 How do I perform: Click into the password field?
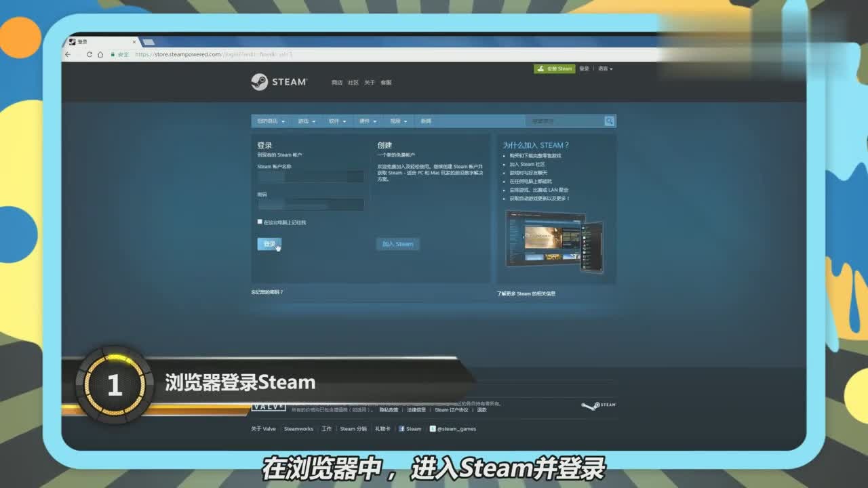(311, 205)
